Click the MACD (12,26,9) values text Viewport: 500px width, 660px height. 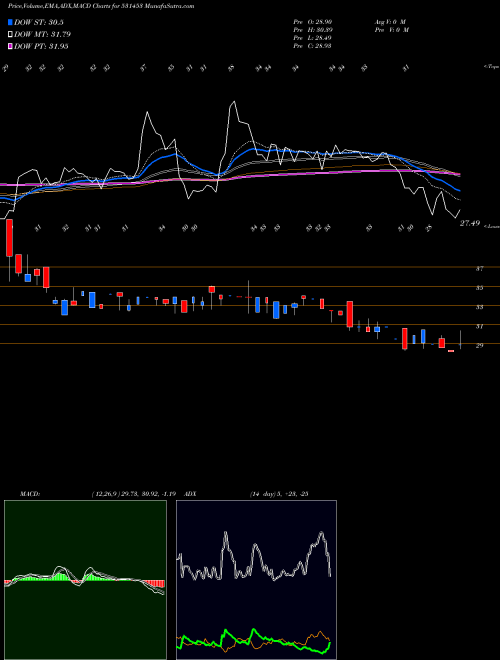(x=136, y=494)
